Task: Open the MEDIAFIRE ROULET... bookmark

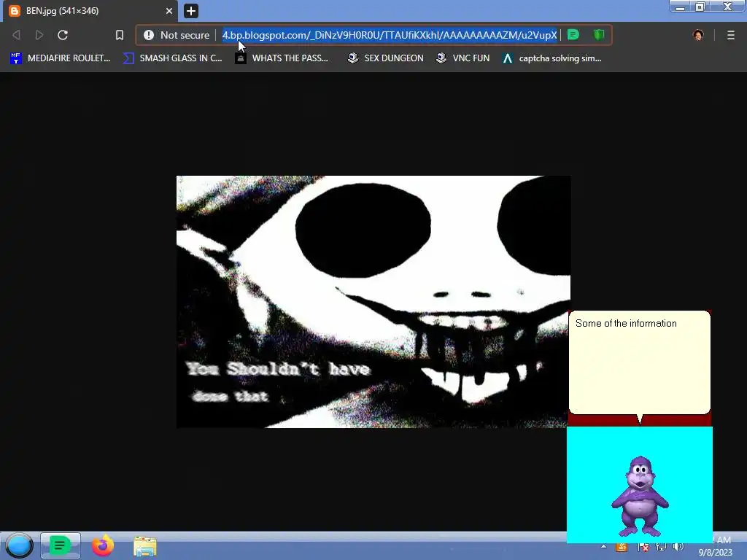Action: coord(61,58)
